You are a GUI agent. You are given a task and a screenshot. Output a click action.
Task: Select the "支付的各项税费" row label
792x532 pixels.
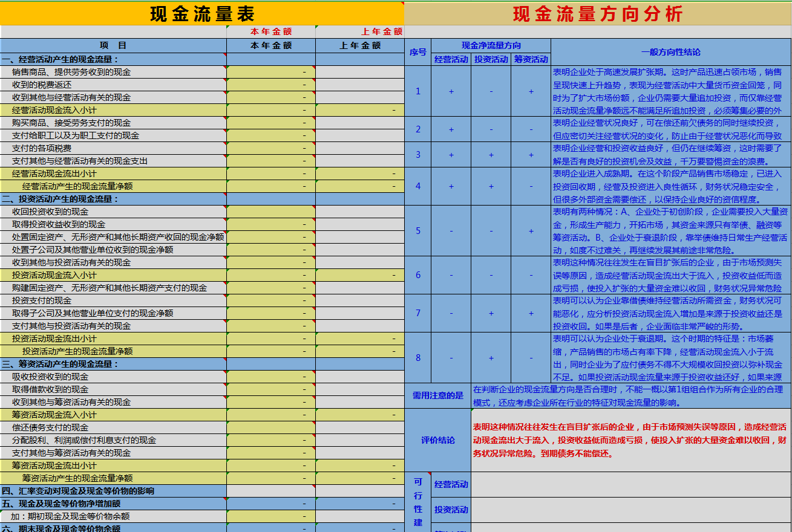[42, 148]
